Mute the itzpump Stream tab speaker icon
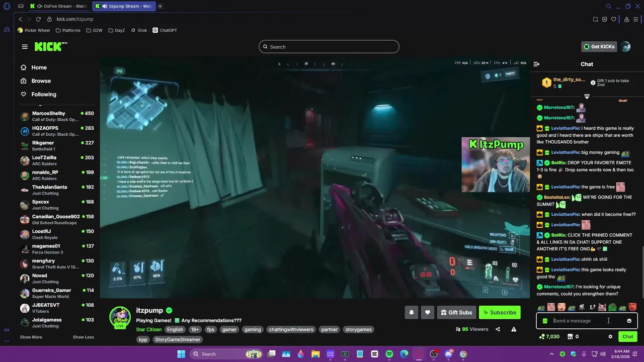644x362 pixels. coord(105,6)
